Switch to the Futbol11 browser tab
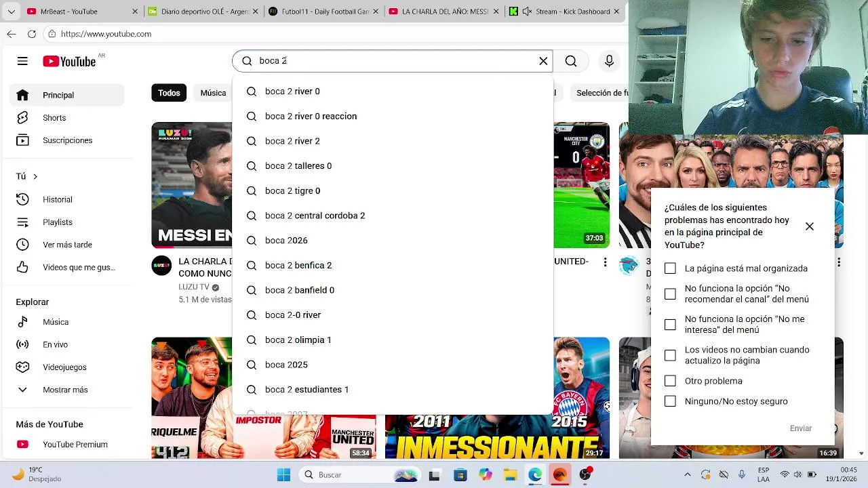This screenshot has width=868, height=488. pyautogui.click(x=323, y=12)
